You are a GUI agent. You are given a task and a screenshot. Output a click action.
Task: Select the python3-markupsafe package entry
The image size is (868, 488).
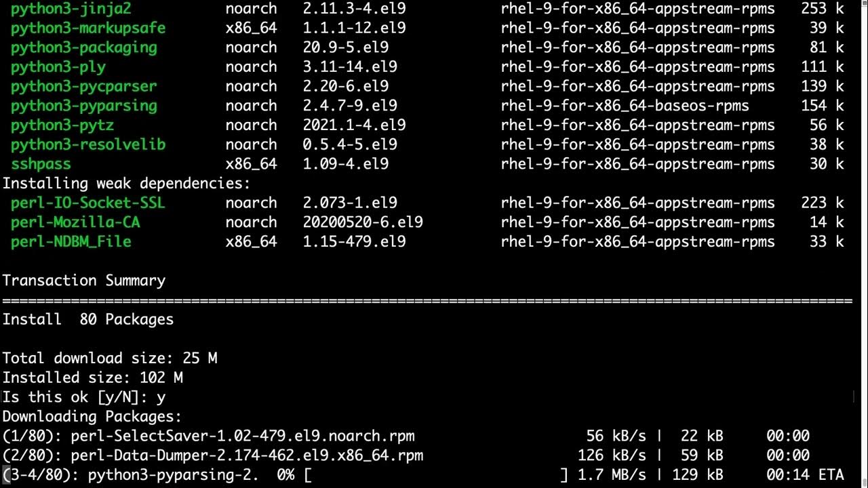pyautogui.click(x=88, y=28)
